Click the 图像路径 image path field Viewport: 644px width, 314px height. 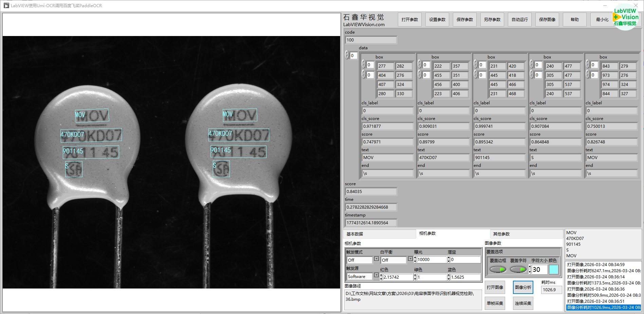[412, 299]
